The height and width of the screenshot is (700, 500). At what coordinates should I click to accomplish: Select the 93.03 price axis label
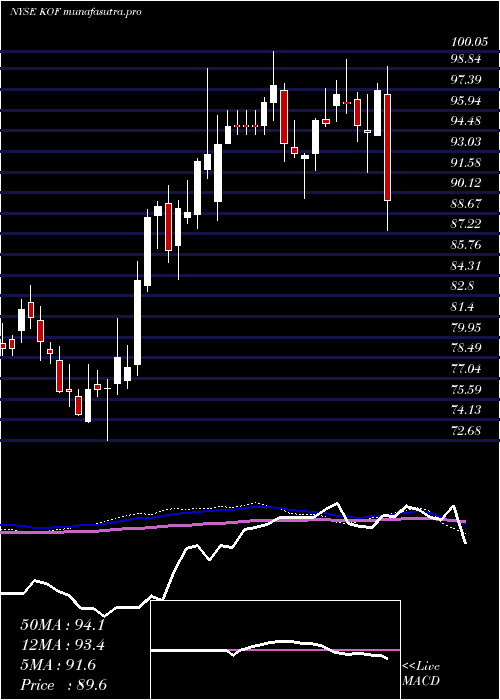pyautogui.click(x=466, y=142)
